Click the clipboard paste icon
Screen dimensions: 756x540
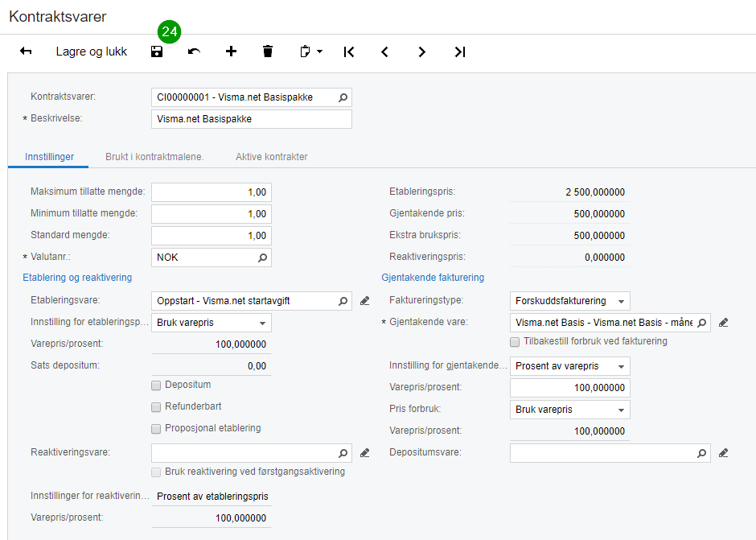[x=305, y=52]
